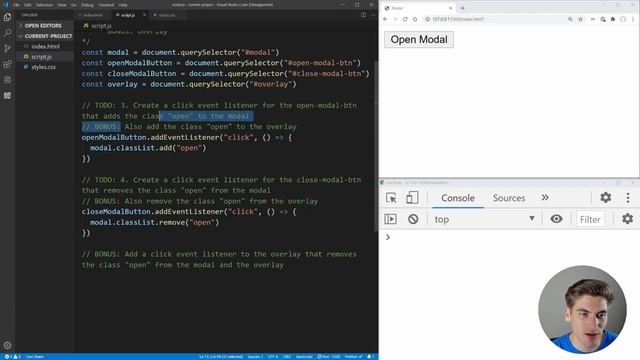This screenshot has width=640, height=360.
Task: Clear the console in DevTools
Action: coord(413,219)
